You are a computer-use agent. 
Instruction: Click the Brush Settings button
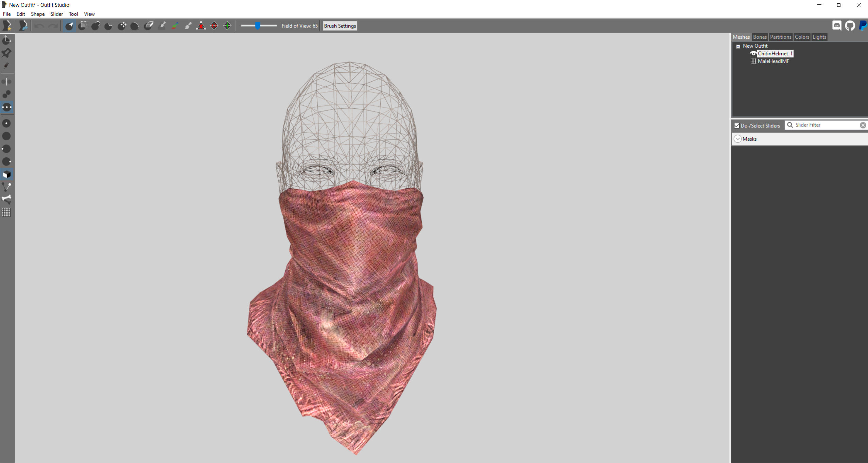pyautogui.click(x=340, y=26)
